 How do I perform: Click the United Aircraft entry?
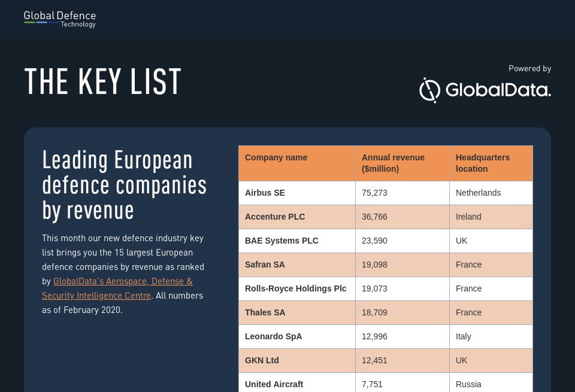(x=274, y=384)
